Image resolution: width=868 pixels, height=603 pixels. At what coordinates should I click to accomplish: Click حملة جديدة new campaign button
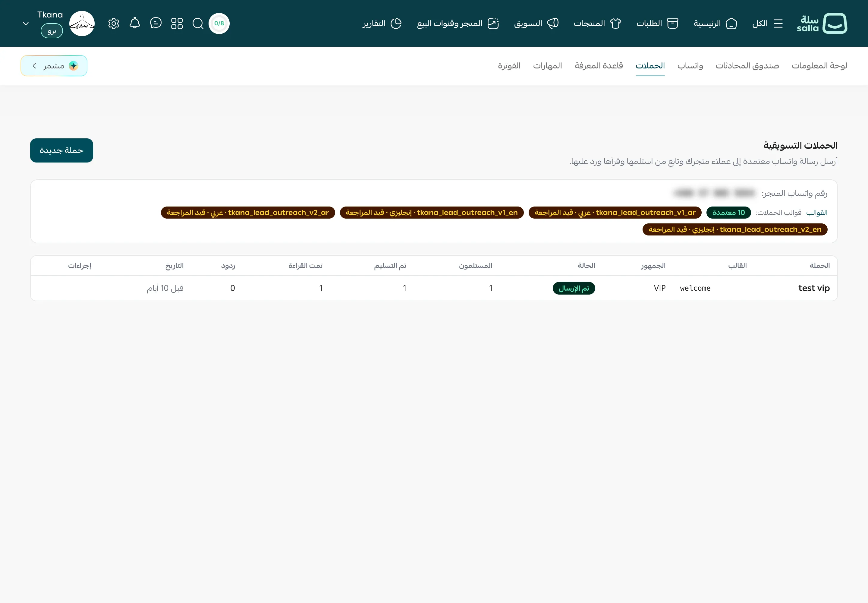click(x=61, y=150)
